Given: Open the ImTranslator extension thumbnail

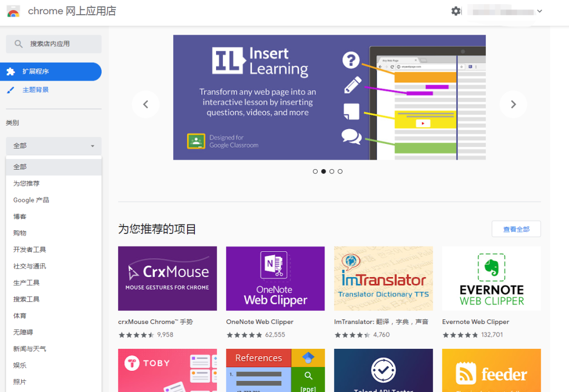Looking at the screenshot, I should point(384,278).
